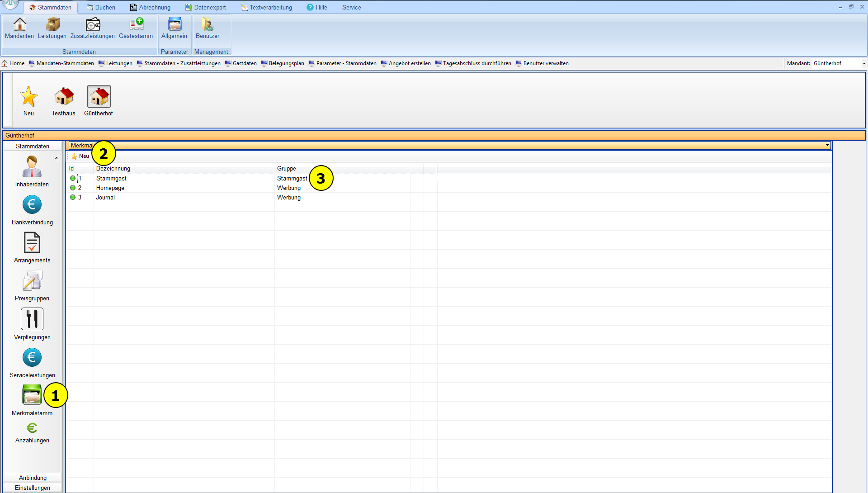
Task: Open the Datenexport ribbon tab
Action: [x=206, y=7]
